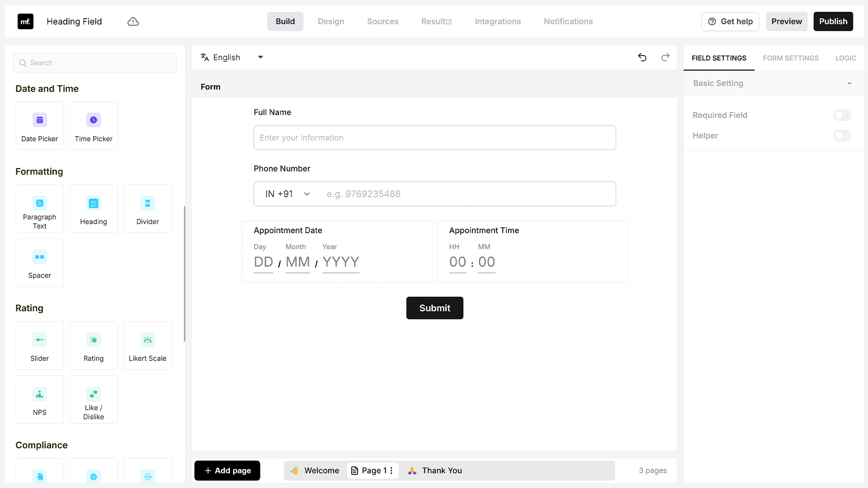This screenshot has height=488, width=868.
Task: Open the Notifications tab
Action: point(568,21)
